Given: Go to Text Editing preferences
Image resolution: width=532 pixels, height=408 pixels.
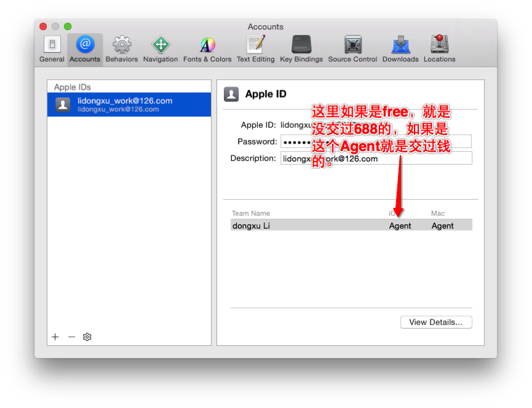Looking at the screenshot, I should pyautogui.click(x=255, y=50).
